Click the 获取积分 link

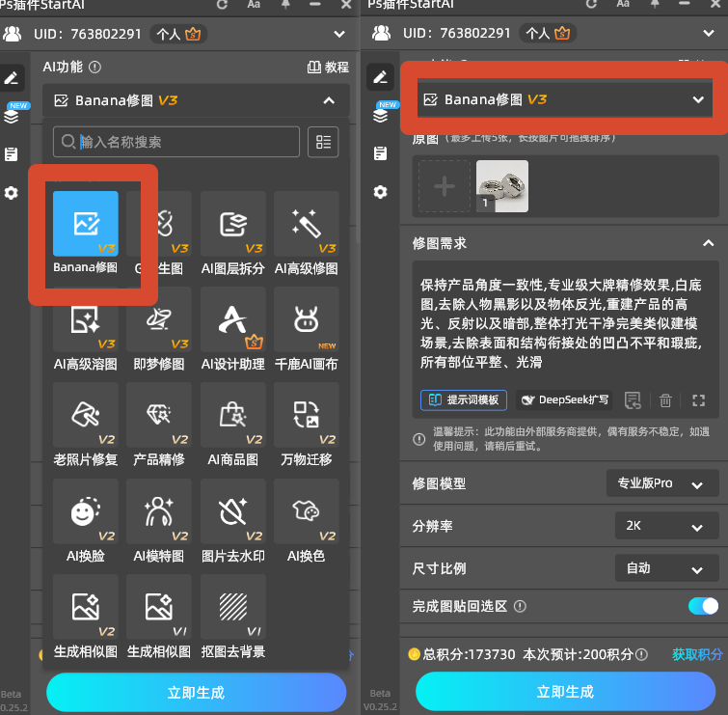[x=697, y=654]
